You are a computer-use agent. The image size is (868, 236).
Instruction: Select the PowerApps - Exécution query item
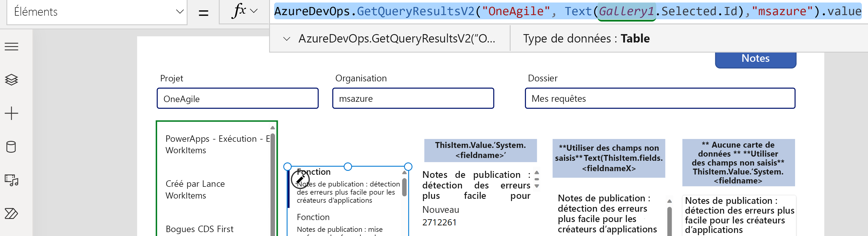(217, 144)
